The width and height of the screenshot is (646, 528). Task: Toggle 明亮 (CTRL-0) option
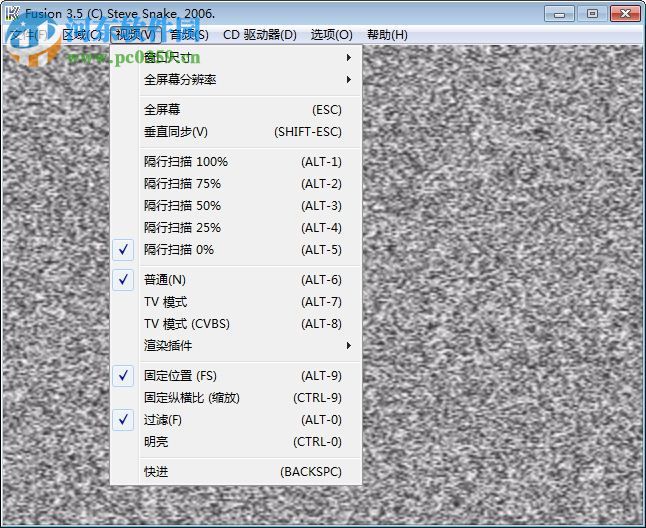pyautogui.click(x=236, y=442)
